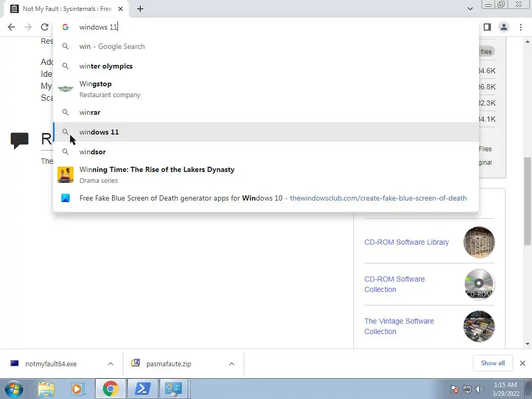Screen dimensions: 532x399
Task: Select the 'win - Google Search' suggestion
Action: 266,46
